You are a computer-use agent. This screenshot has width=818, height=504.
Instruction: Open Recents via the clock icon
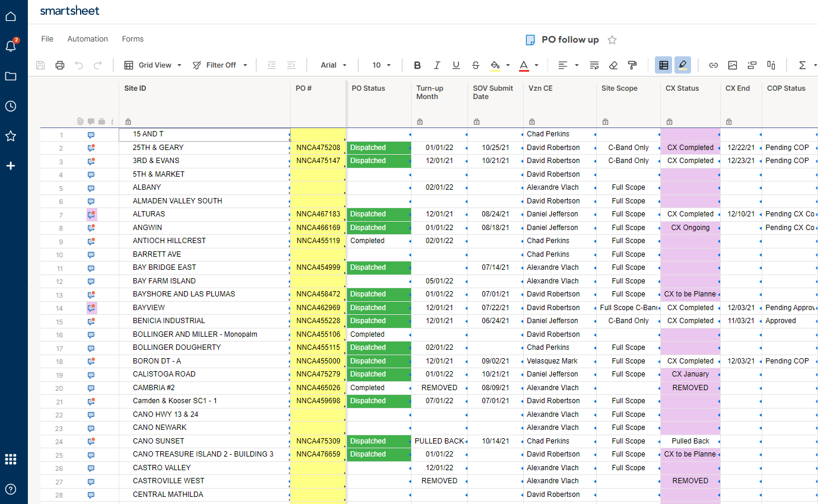tap(11, 106)
